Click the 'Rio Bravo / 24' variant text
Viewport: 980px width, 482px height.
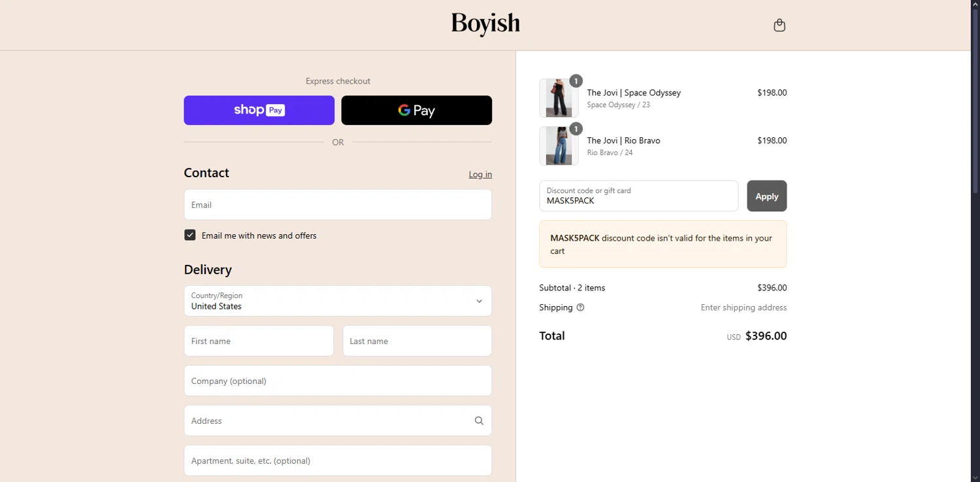point(610,152)
